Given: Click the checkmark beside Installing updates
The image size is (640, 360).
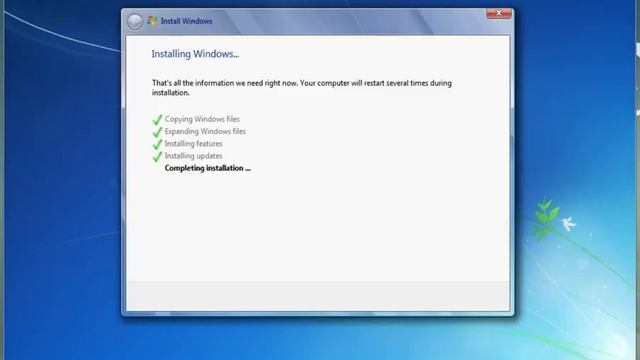Looking at the screenshot, I should pyautogui.click(x=157, y=156).
